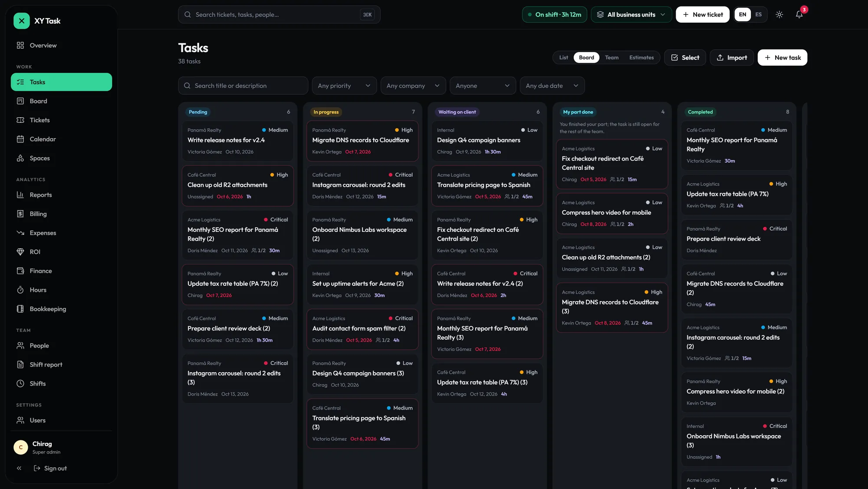Toggle the On shift status pill
The image size is (868, 489).
click(555, 14)
